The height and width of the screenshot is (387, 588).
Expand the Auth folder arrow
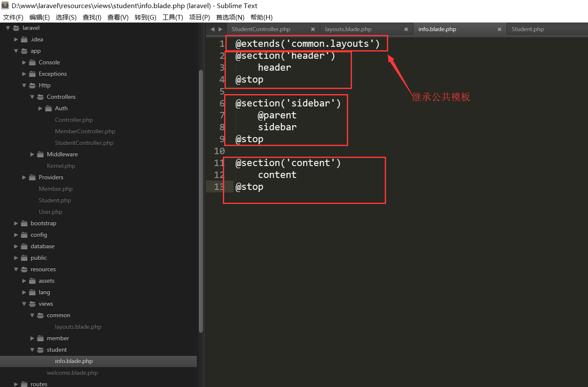coord(40,109)
